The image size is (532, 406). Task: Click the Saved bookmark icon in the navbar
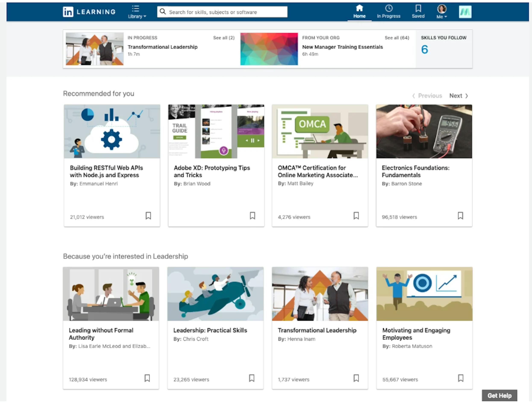coord(418,9)
